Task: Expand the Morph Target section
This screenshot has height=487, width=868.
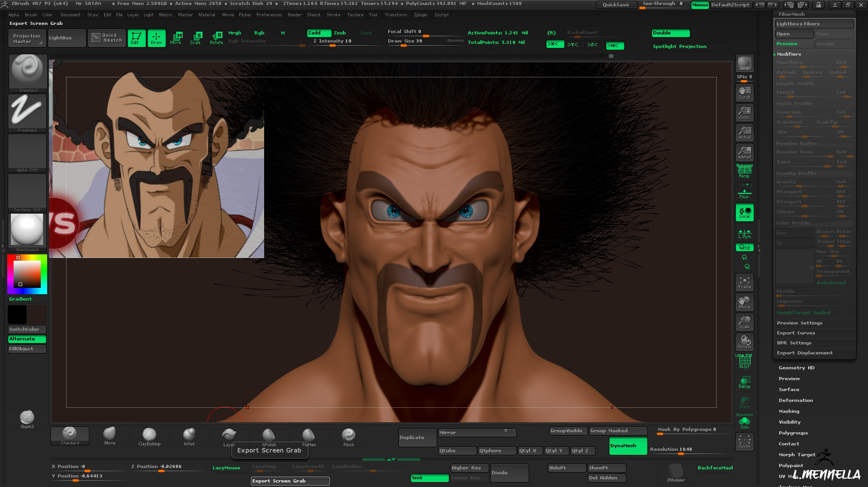Action: tap(797, 455)
